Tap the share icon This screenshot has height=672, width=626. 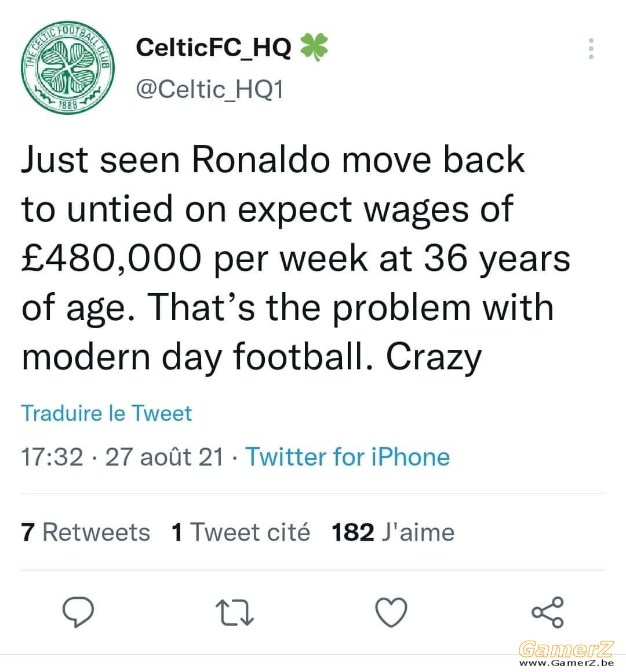click(548, 612)
